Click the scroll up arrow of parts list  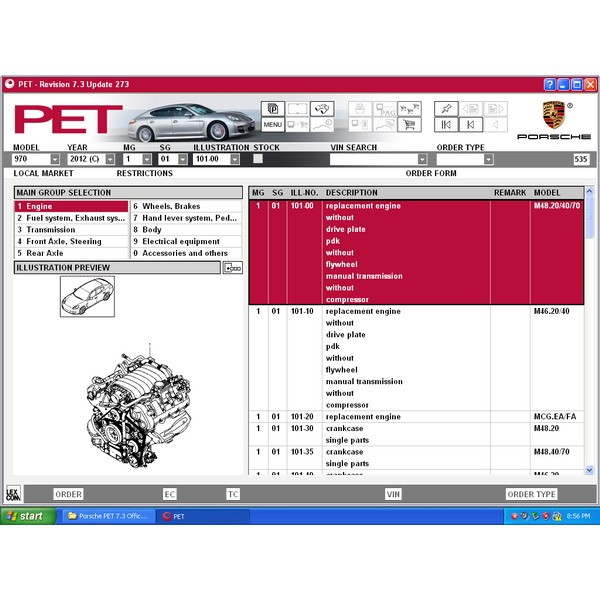click(x=589, y=191)
